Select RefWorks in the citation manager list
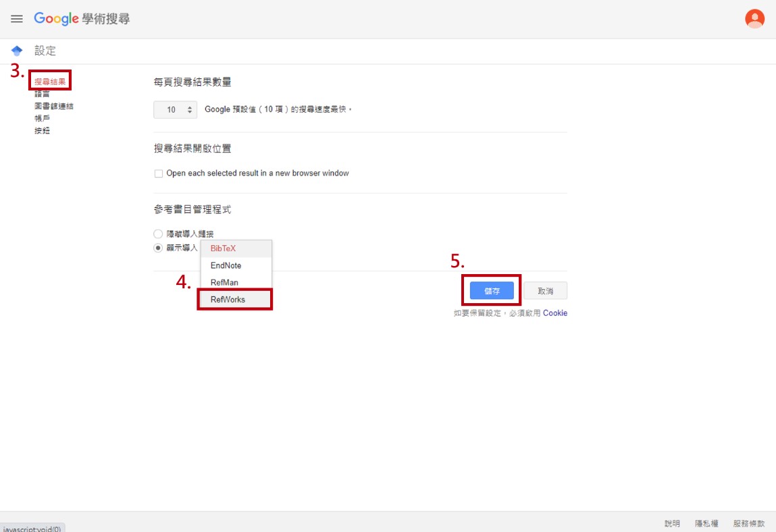 (x=228, y=299)
